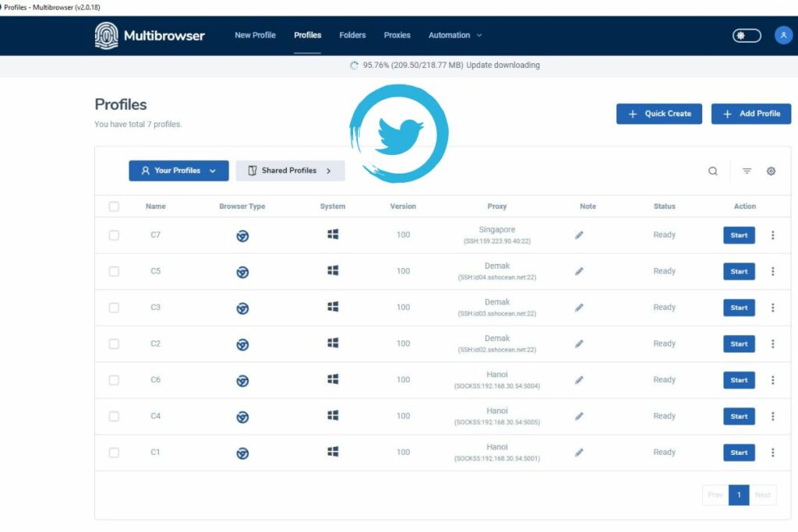This screenshot has width=798, height=532.
Task: Open more options menu for profile C5
Action: coord(772,271)
